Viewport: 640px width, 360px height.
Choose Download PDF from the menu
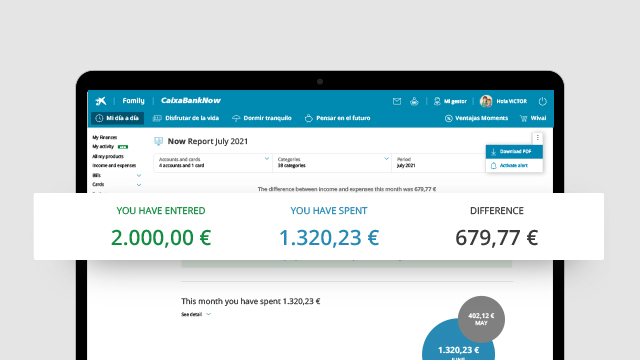coord(514,151)
